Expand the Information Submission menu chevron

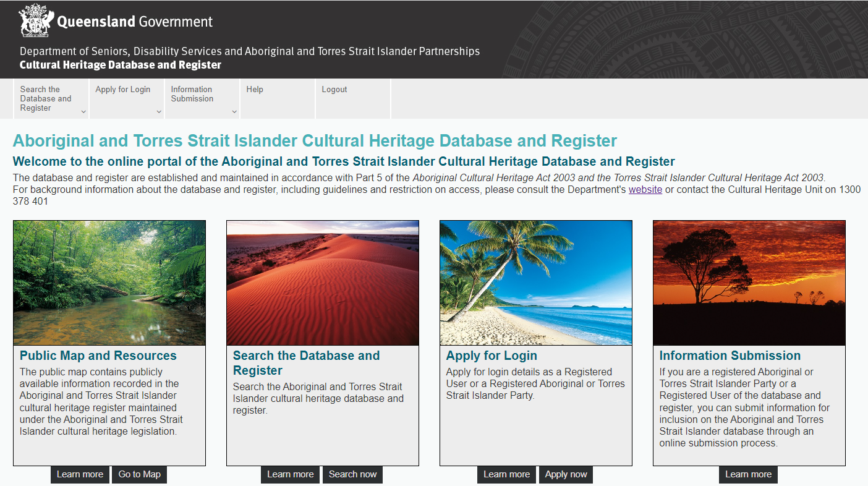[234, 112]
